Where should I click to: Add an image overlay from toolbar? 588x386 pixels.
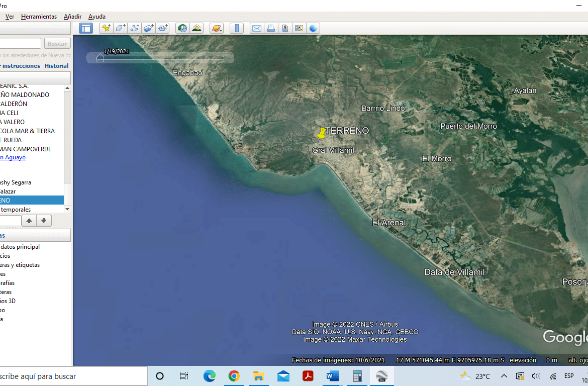[149, 28]
